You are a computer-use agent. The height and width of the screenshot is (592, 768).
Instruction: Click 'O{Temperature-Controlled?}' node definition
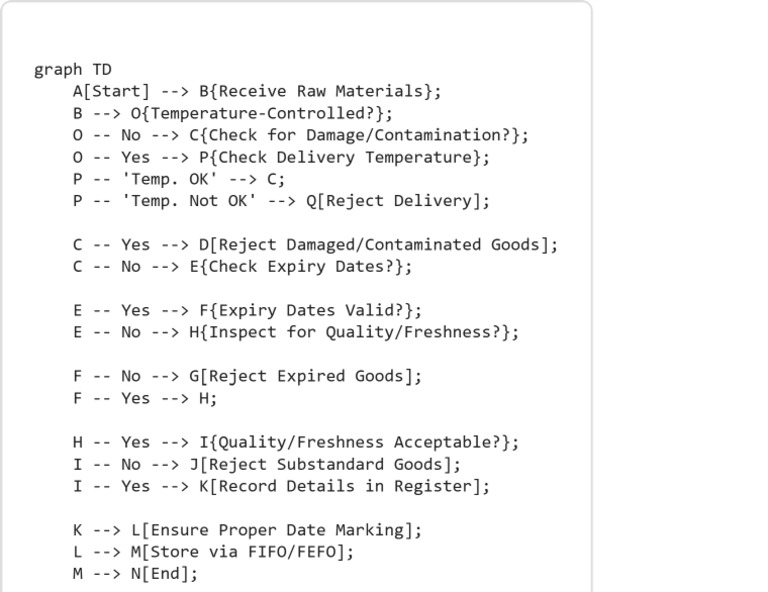tap(261, 113)
